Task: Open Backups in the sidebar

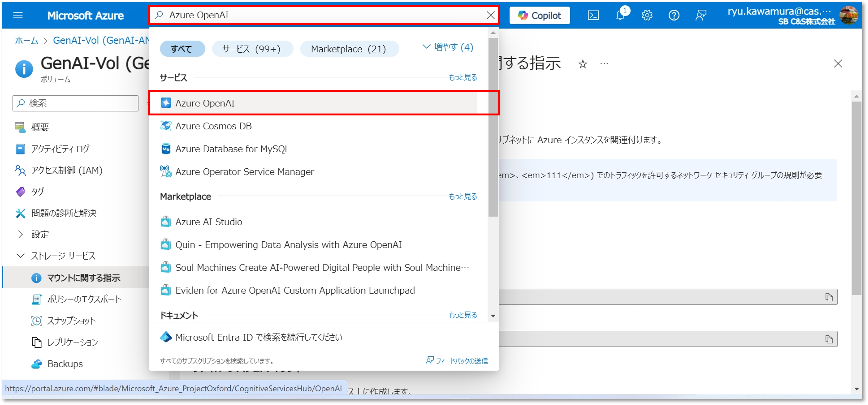Action: (x=65, y=364)
